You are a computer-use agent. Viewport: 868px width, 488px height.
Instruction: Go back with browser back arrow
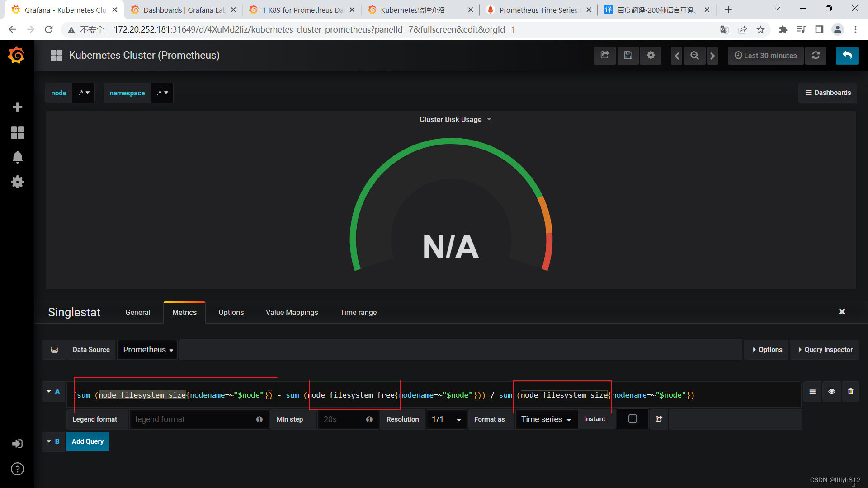[12, 29]
